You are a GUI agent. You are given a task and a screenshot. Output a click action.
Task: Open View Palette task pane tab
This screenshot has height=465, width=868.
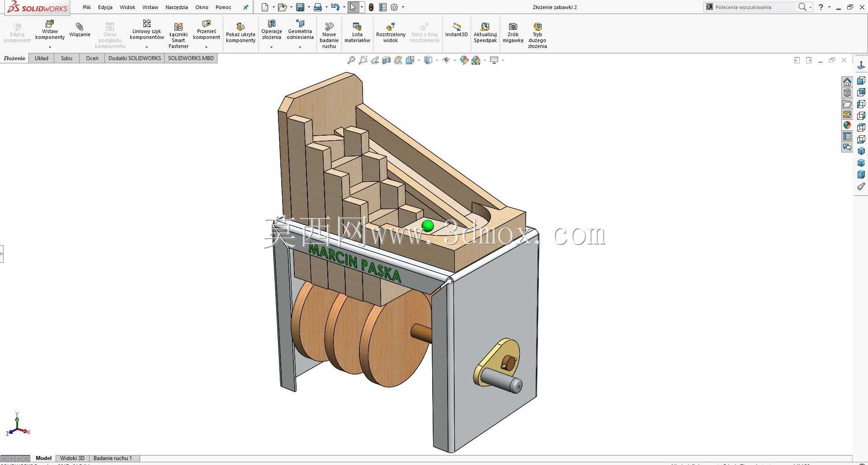[847, 114]
